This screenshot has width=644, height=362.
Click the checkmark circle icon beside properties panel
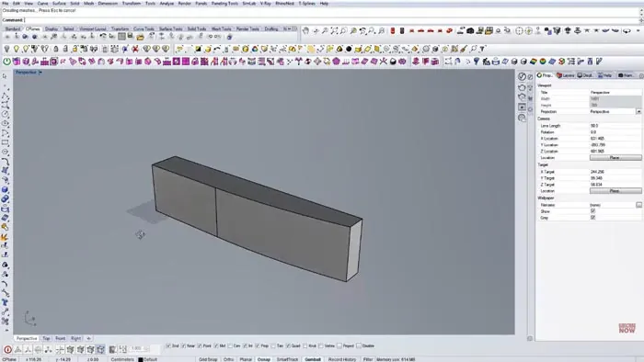coord(522,76)
